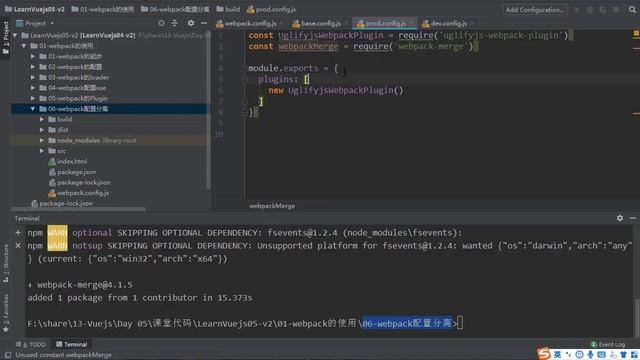Expand the dist folder
The image size is (640, 360).
click(42, 130)
